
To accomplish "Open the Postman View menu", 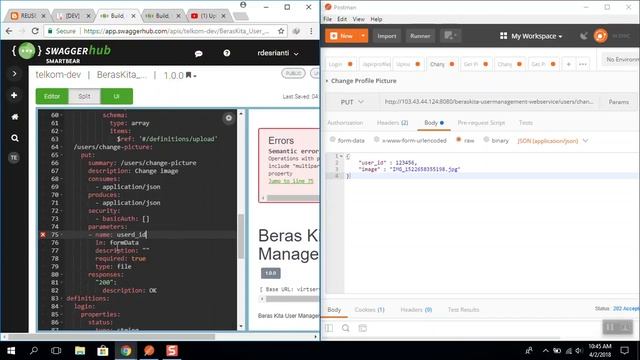I will [x=358, y=19].
